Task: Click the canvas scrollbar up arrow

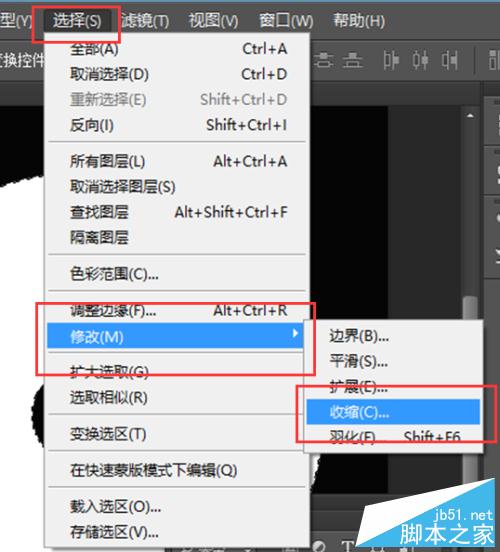Action: coord(470,115)
